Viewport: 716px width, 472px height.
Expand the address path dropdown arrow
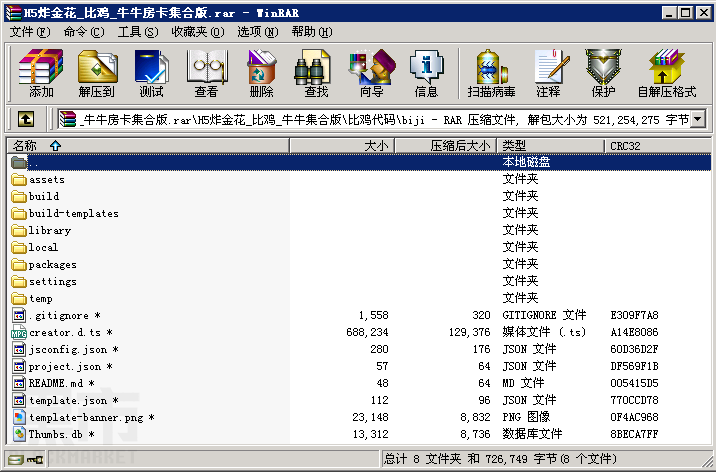point(698,120)
